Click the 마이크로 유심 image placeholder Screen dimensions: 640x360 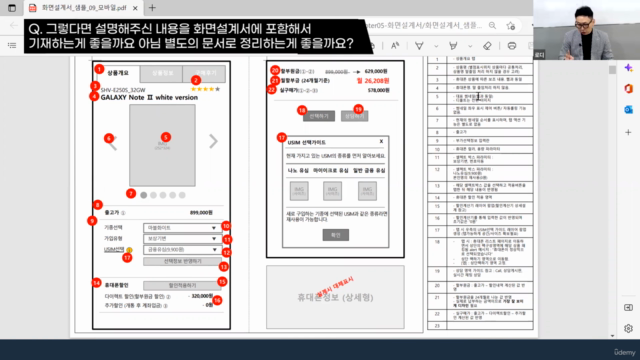(333, 191)
